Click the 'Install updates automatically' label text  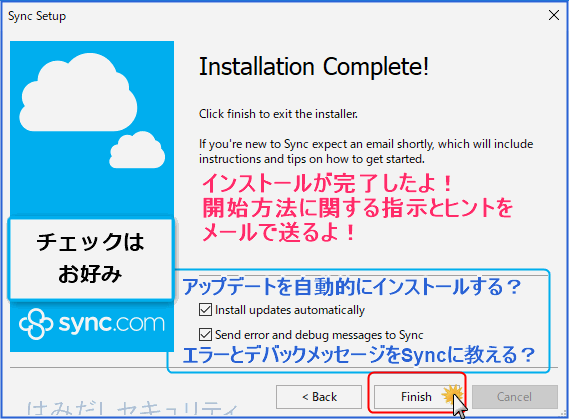pos(290,310)
